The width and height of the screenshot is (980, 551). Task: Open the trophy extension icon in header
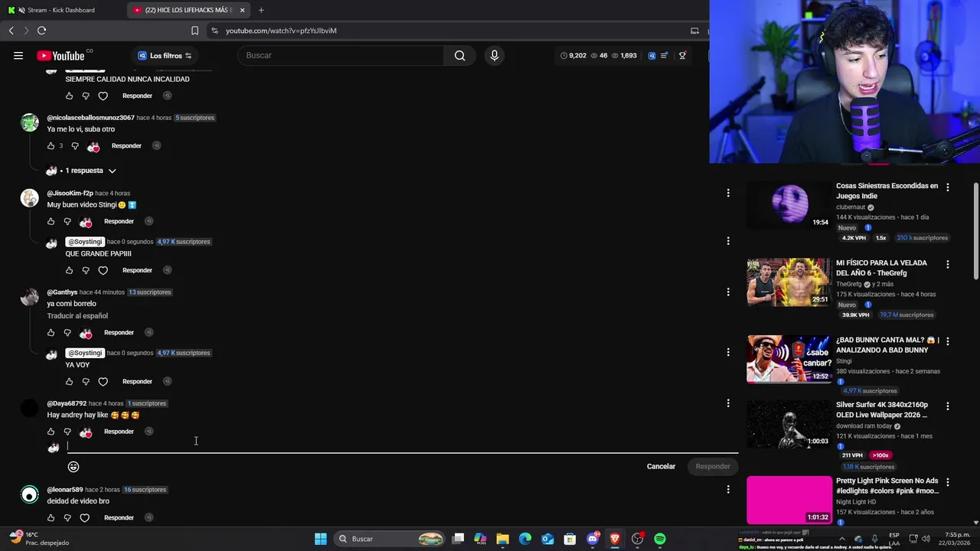tap(682, 55)
